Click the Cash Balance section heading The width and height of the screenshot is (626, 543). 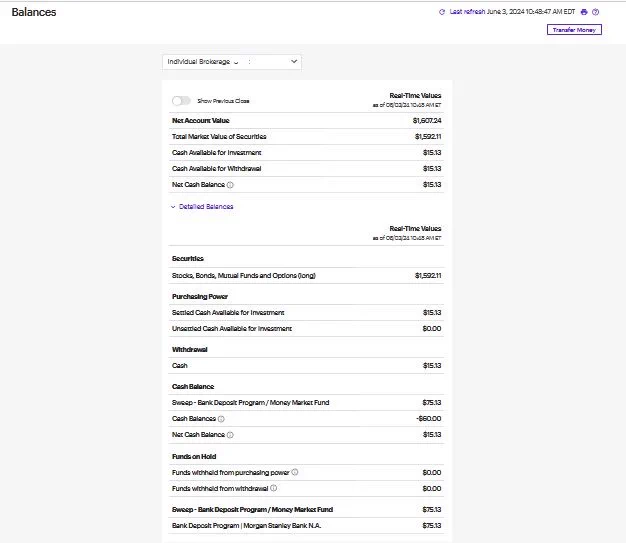coord(193,386)
